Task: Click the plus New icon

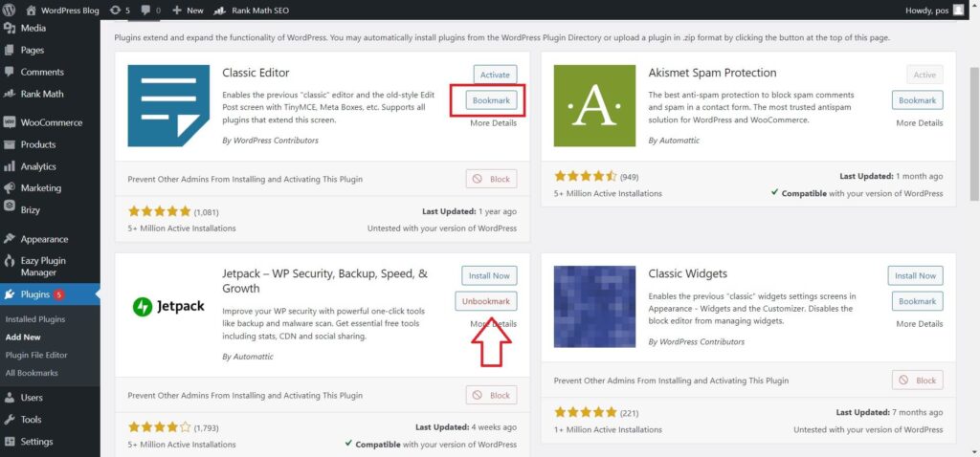Action: [x=177, y=10]
